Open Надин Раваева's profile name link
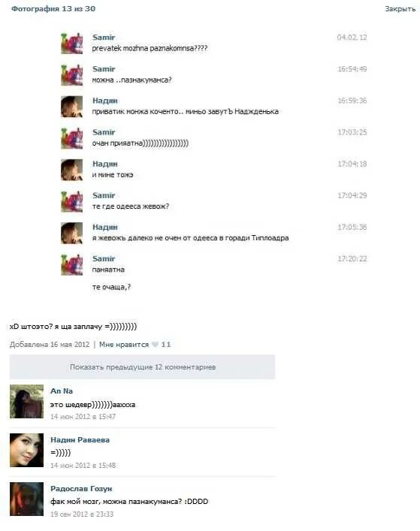The image size is (420, 531). click(x=80, y=440)
